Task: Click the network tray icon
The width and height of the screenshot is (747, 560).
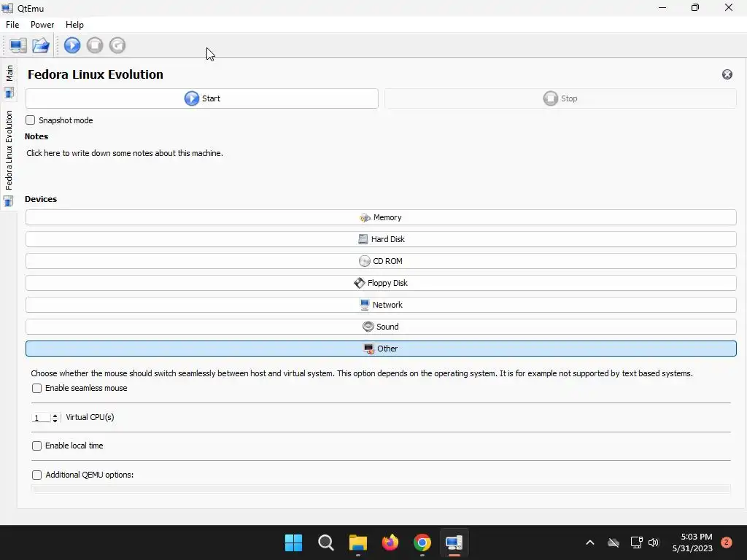Action: coord(636,542)
